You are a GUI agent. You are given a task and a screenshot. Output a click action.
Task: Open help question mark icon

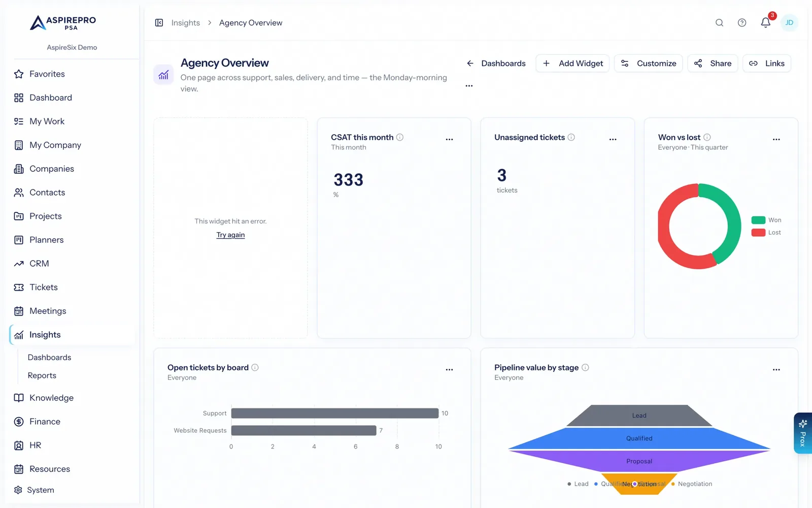(742, 23)
